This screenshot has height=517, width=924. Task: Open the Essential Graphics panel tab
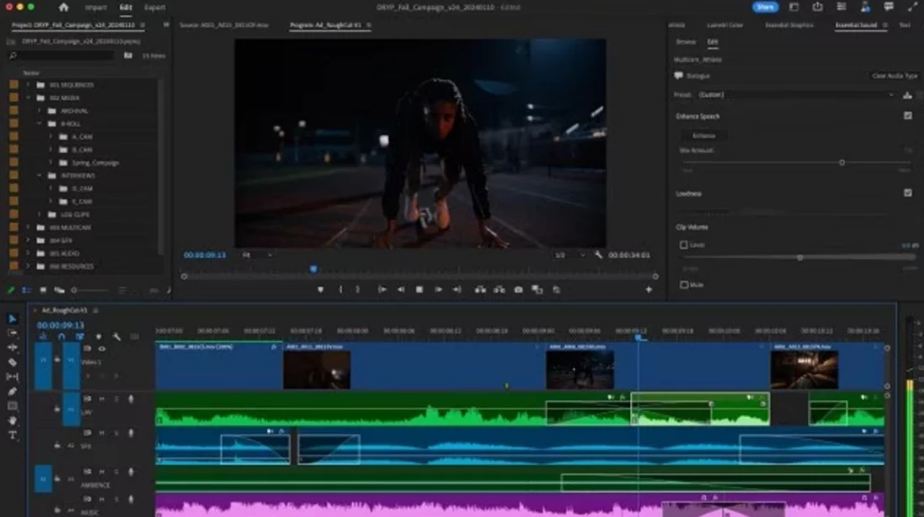tap(789, 25)
